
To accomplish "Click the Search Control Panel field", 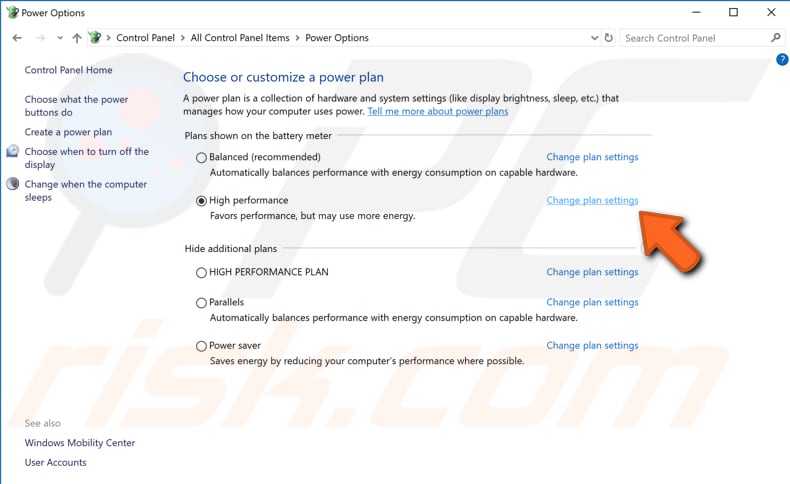I will pos(695,38).
